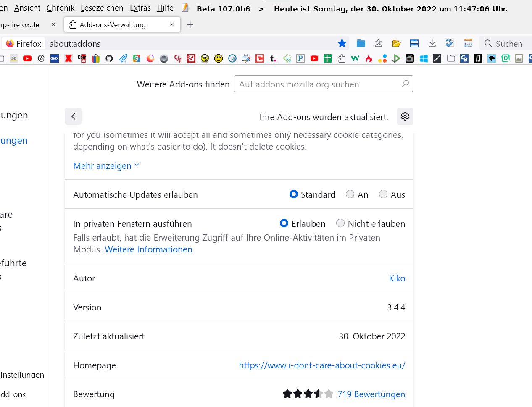Open the add-ons gear tools menu

tap(405, 116)
